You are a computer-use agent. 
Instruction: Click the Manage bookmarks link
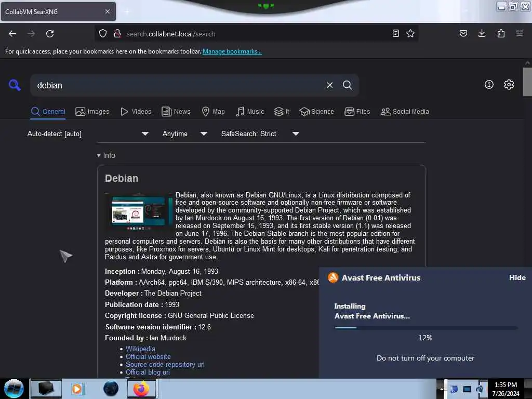pyautogui.click(x=232, y=51)
